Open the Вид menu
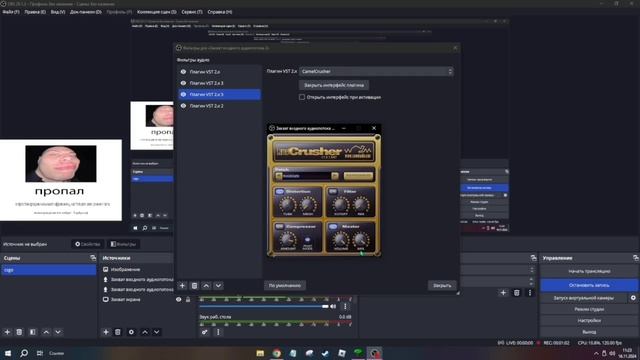The image size is (640, 360). [x=58, y=12]
